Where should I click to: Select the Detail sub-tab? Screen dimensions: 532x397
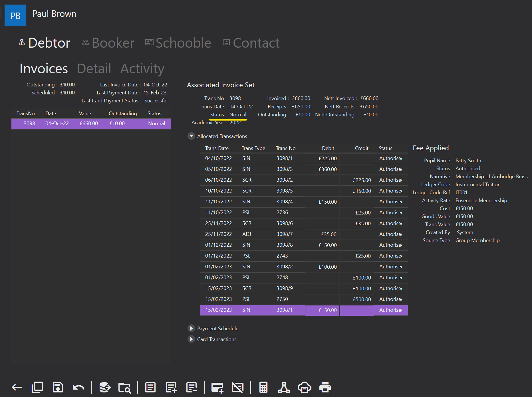pos(94,68)
